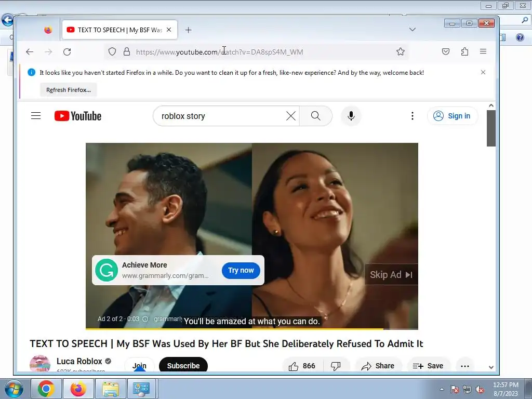Viewport: 532px width, 399px height.
Task: Submit search with magnifier button
Action: pos(315,116)
